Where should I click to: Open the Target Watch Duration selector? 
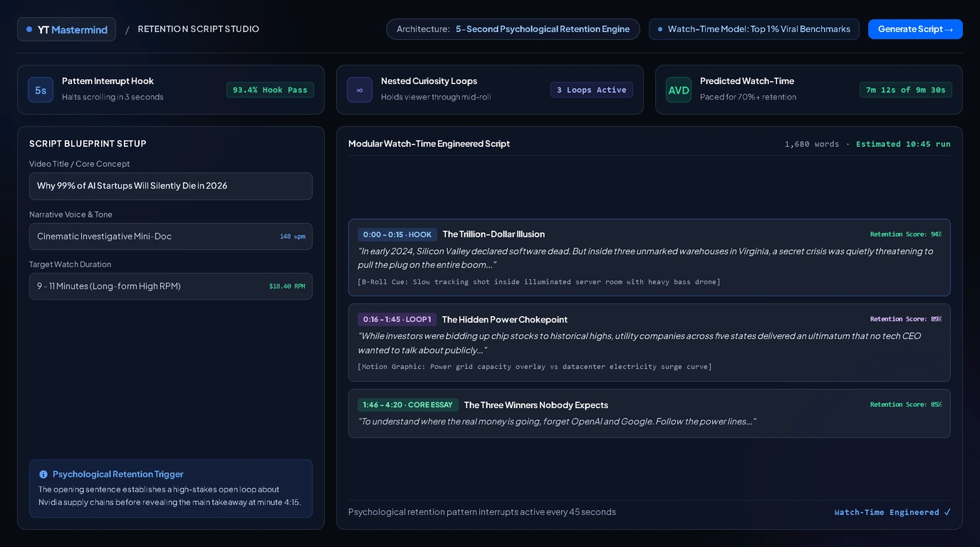pyautogui.click(x=171, y=286)
